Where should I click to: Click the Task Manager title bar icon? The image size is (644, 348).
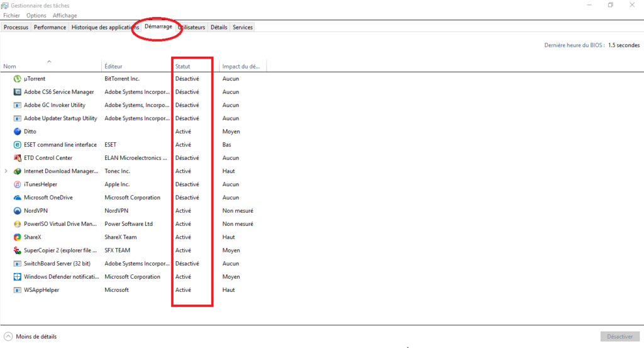point(4,5)
